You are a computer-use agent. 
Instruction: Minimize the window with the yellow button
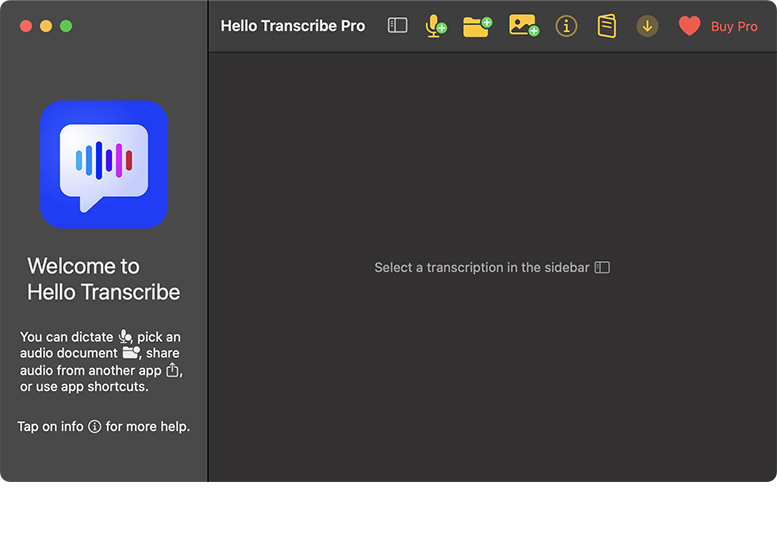point(46,26)
